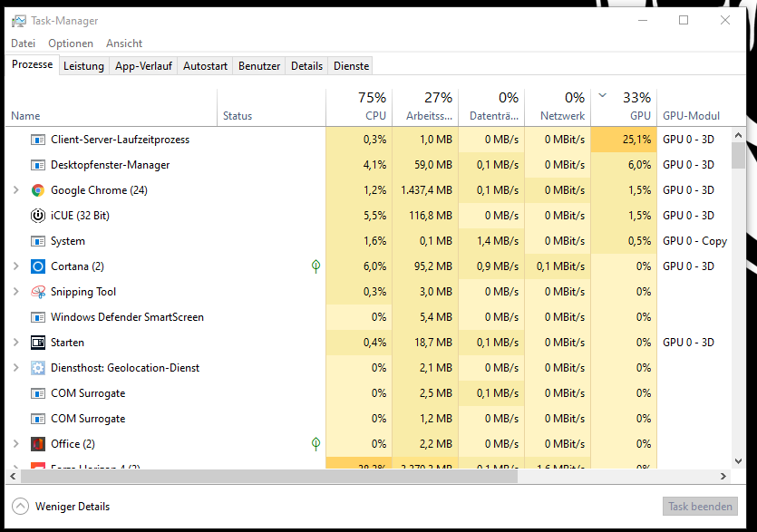Sort by the Arbeitsspeicher column header

[x=425, y=107]
